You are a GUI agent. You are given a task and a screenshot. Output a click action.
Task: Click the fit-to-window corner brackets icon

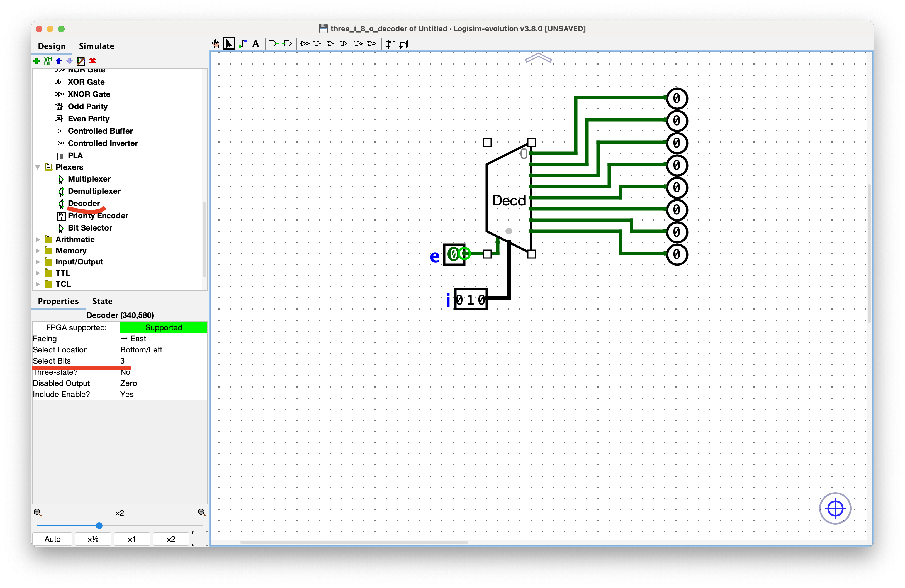coord(200,539)
